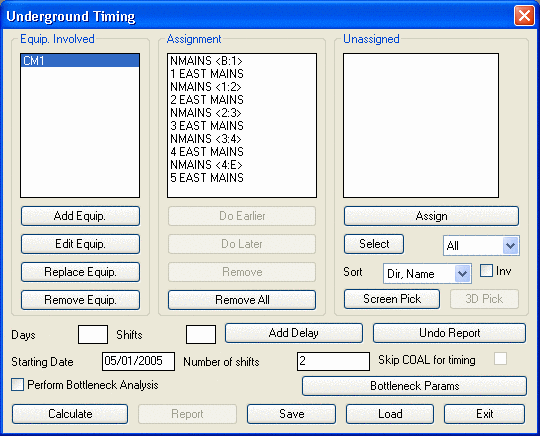Click Replace Equip. button
Image resolution: width=540 pixels, height=436 pixels.
coord(80,272)
